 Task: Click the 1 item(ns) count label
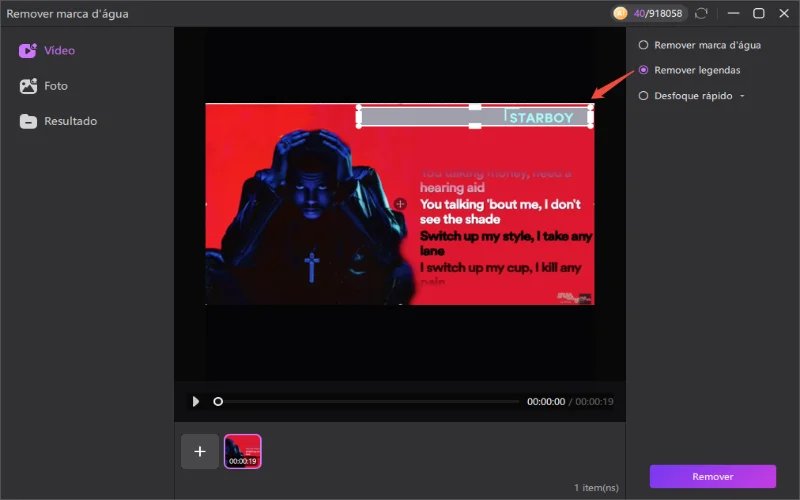coord(596,487)
